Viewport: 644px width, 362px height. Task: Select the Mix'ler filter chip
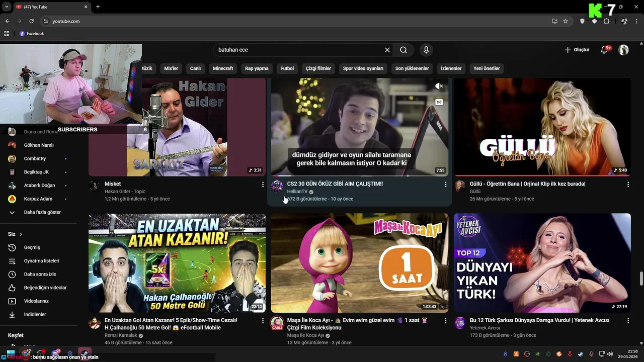tap(171, 68)
